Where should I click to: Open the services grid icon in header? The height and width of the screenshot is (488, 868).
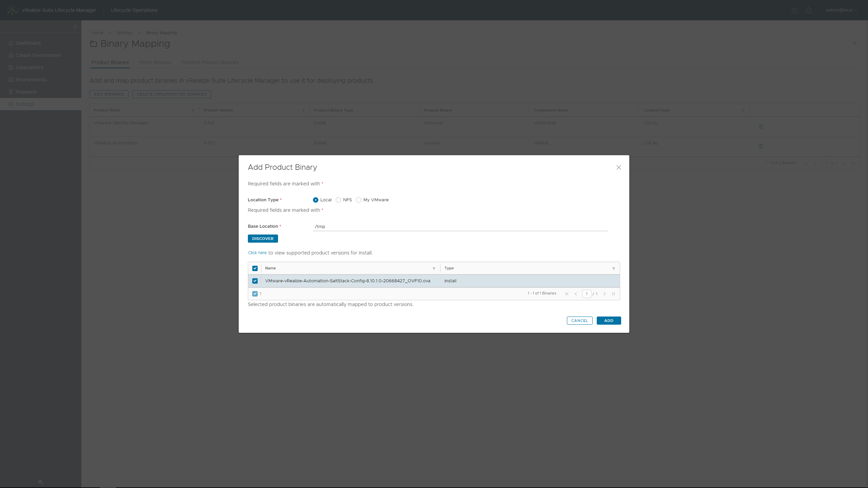tap(794, 11)
